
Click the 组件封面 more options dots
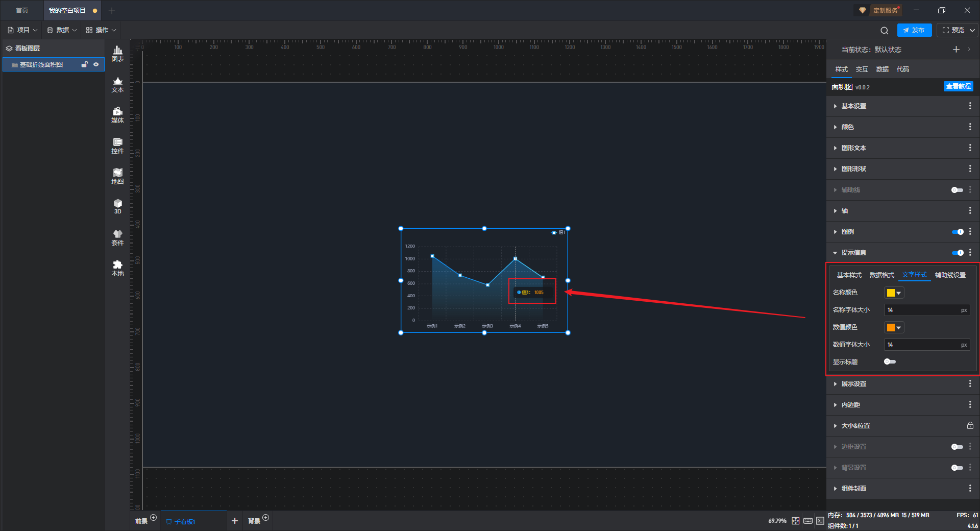(x=970, y=488)
